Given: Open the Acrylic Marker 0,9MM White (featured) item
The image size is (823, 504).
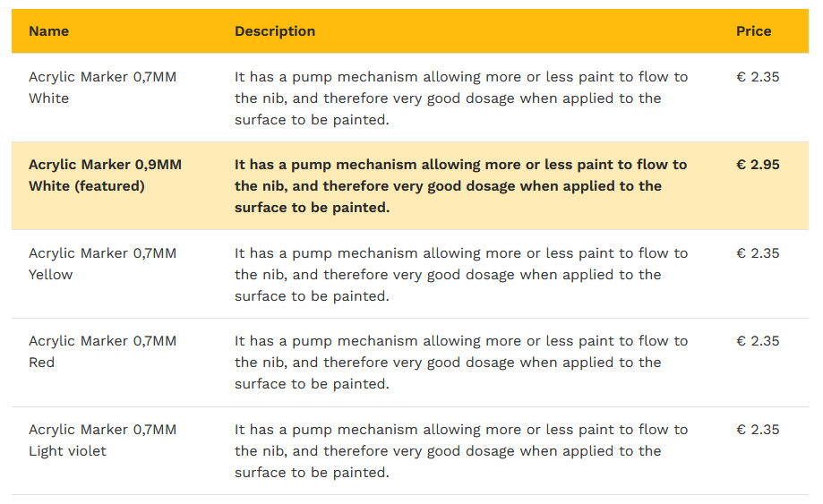Looking at the screenshot, I should click(105, 175).
